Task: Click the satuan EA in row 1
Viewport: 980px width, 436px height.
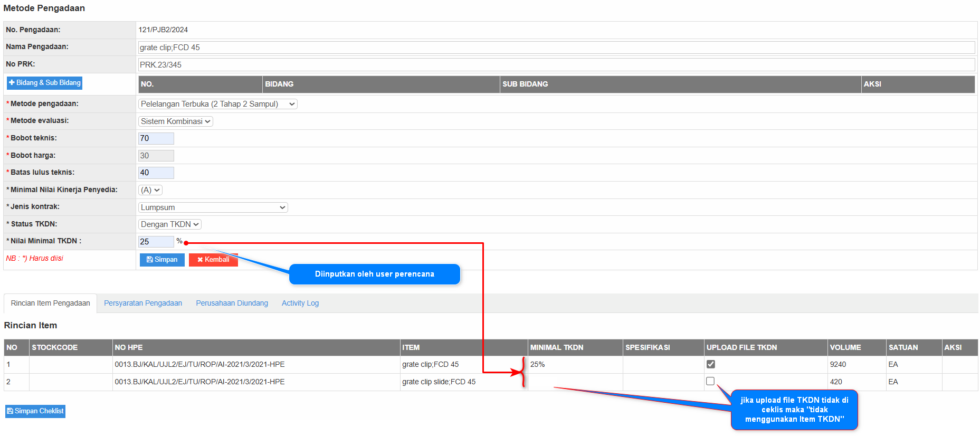Action: (x=893, y=365)
